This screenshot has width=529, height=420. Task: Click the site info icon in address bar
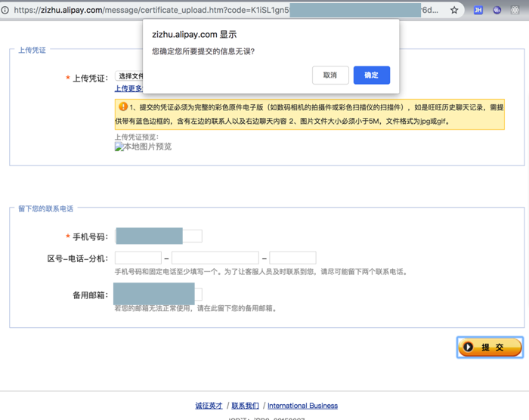tap(5, 10)
